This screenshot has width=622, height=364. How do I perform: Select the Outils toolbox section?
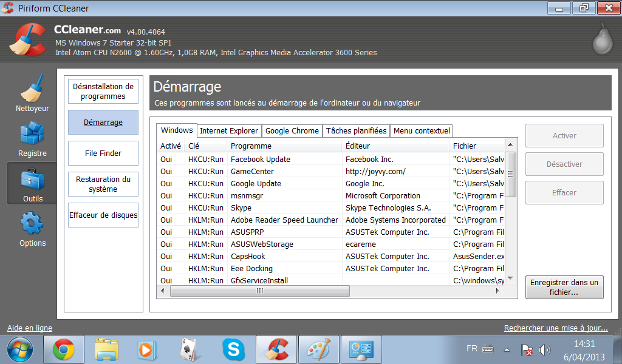[x=32, y=184]
